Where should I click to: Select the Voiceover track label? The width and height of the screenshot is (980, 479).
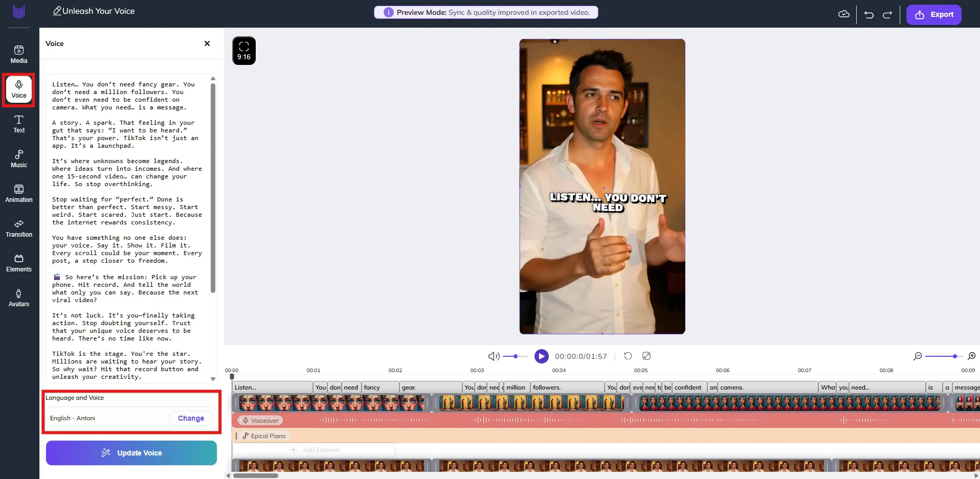(261, 421)
